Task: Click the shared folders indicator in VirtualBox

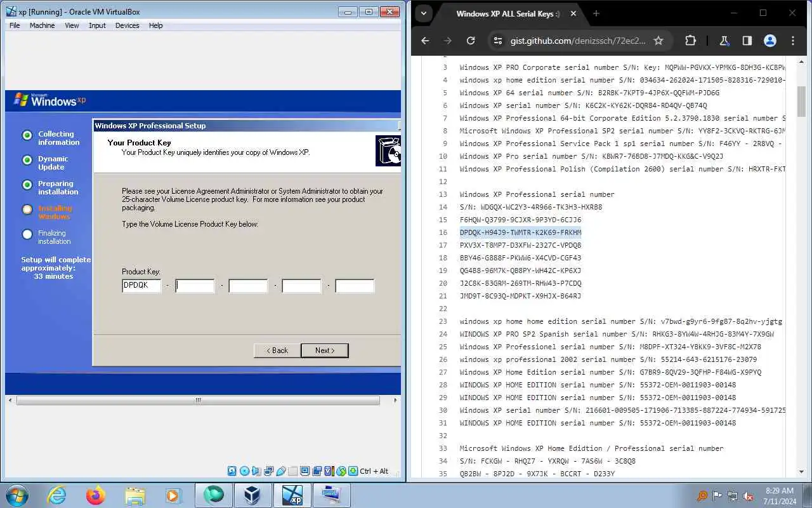Action: [292, 471]
